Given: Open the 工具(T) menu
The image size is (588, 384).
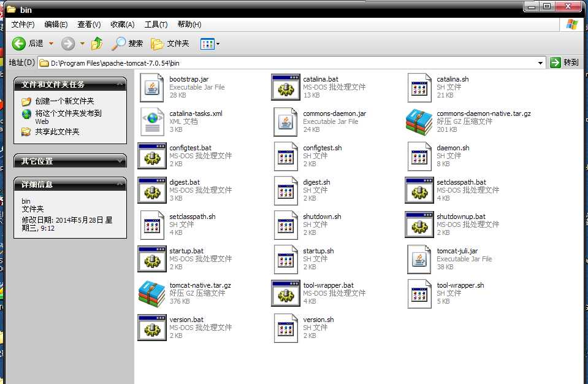Looking at the screenshot, I should point(156,25).
